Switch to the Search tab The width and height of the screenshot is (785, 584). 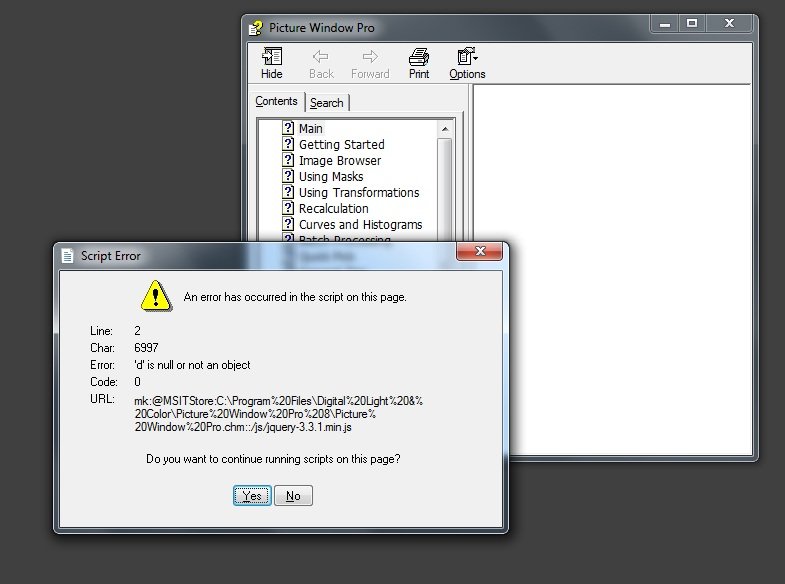coord(327,103)
